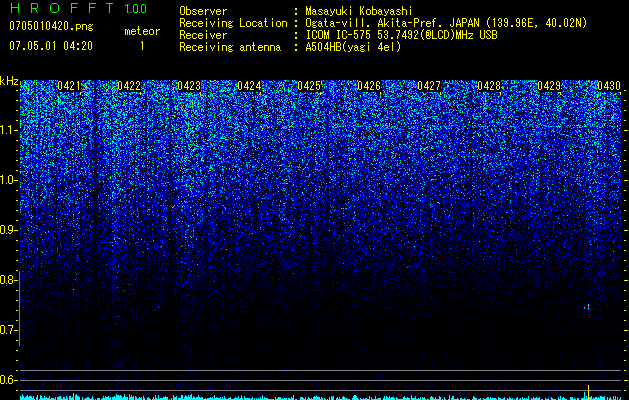Click the 0424 time marker
629x400 pixels.
[249, 86]
